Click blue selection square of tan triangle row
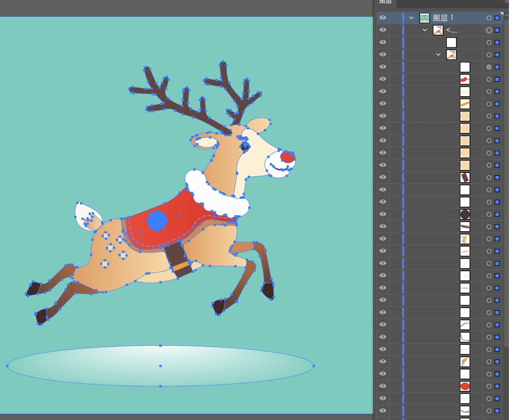 tap(497, 362)
